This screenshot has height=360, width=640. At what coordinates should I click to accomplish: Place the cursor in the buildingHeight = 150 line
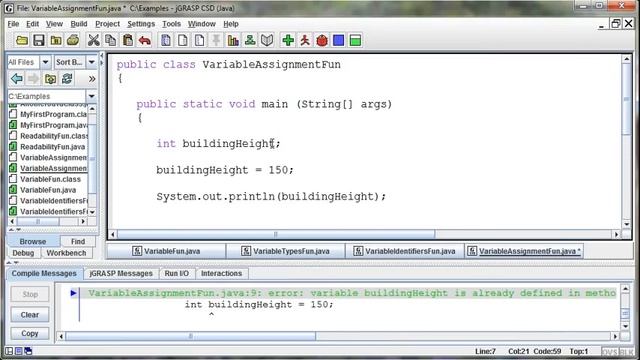224,170
